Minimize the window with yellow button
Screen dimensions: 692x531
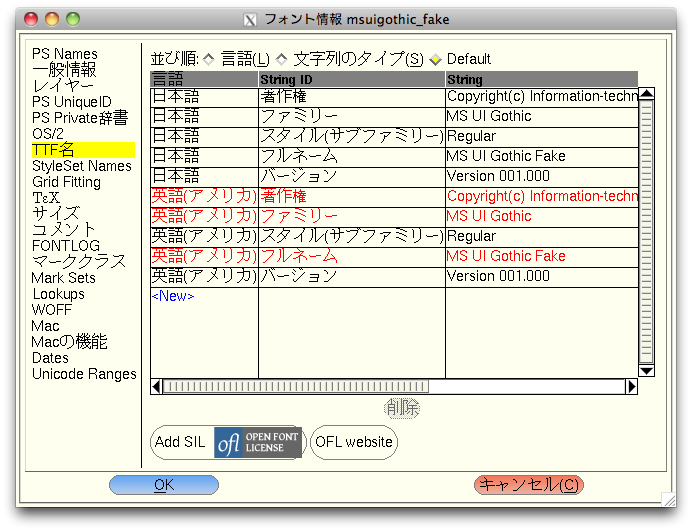pyautogui.click(x=52, y=19)
